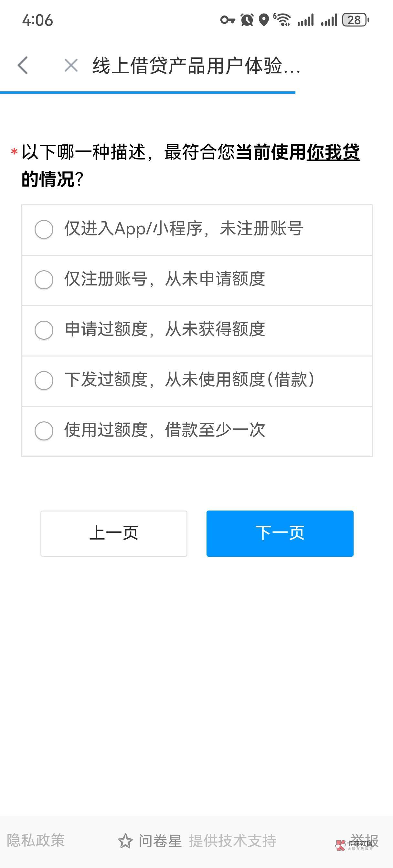Viewport: 393px width, 868px height.
Task: Close the survey with the X icon
Action: 71,65
